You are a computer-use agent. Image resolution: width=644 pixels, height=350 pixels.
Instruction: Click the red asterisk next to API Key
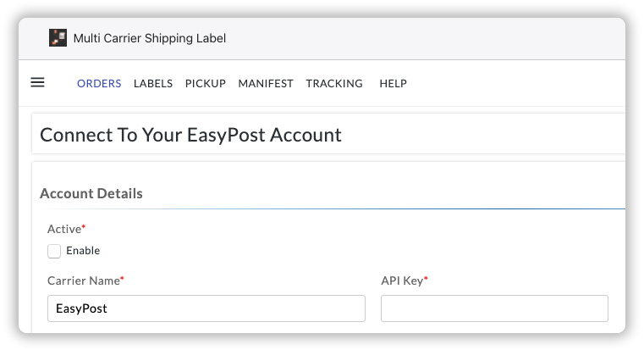coord(426,278)
